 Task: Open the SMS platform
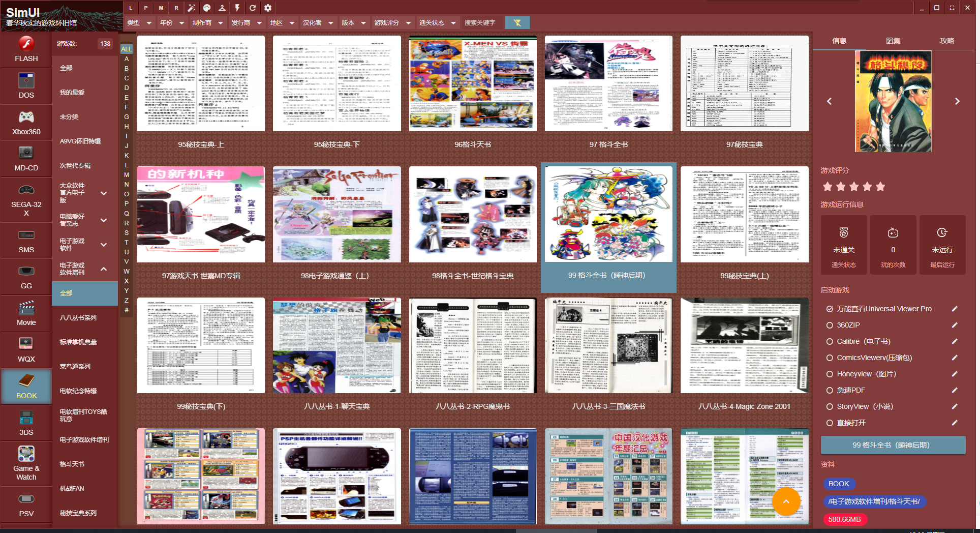pos(26,241)
